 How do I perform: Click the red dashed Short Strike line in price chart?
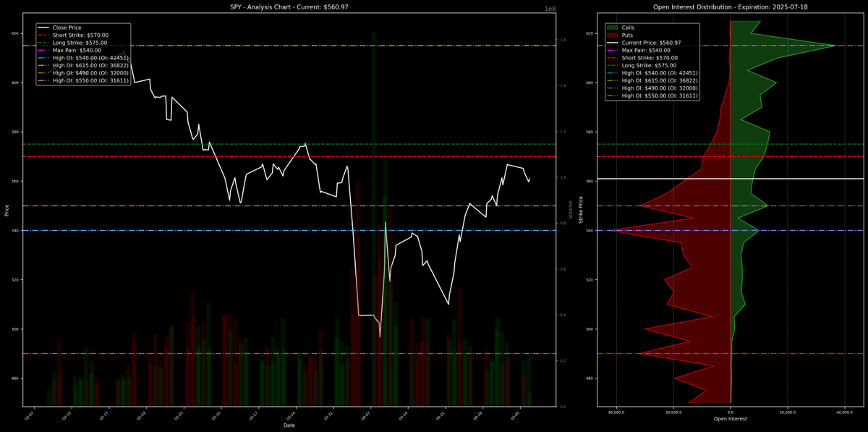pos(289,156)
